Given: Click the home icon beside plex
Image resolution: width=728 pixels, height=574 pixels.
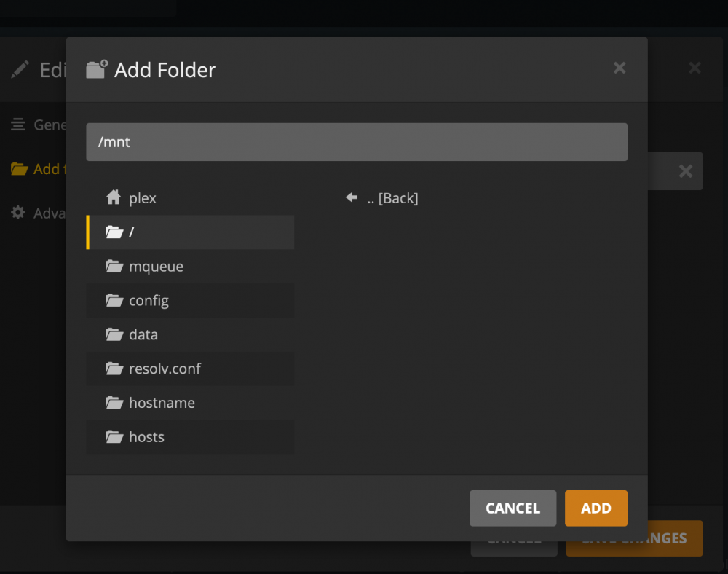Looking at the screenshot, I should pos(114,197).
